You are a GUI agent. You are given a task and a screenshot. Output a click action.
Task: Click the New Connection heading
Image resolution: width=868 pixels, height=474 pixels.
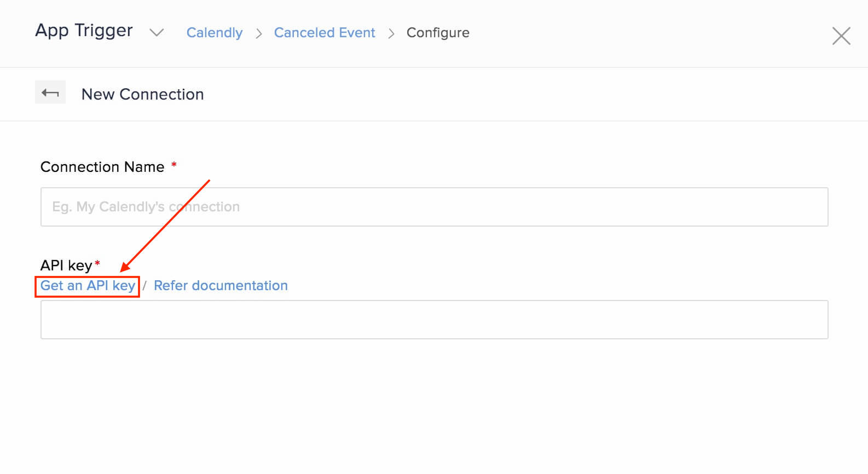coord(142,94)
